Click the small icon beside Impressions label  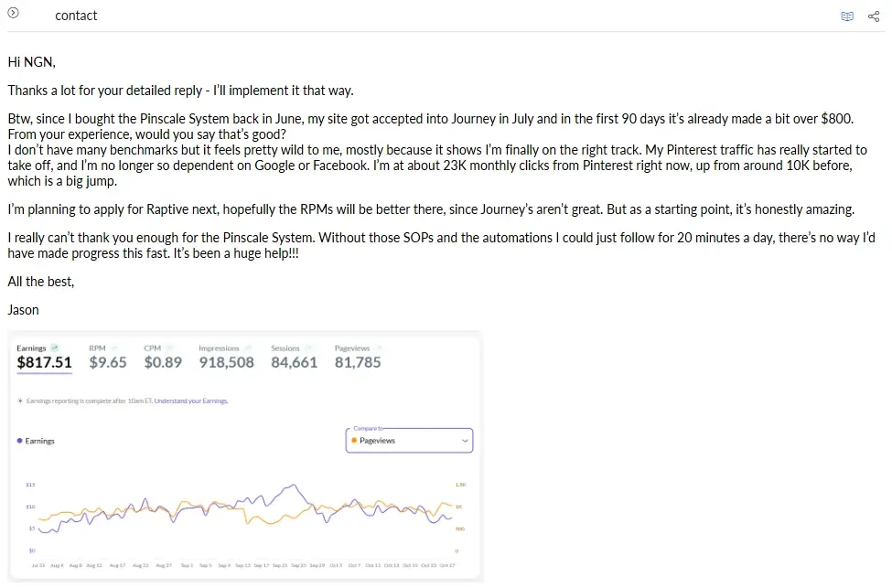tap(248, 347)
